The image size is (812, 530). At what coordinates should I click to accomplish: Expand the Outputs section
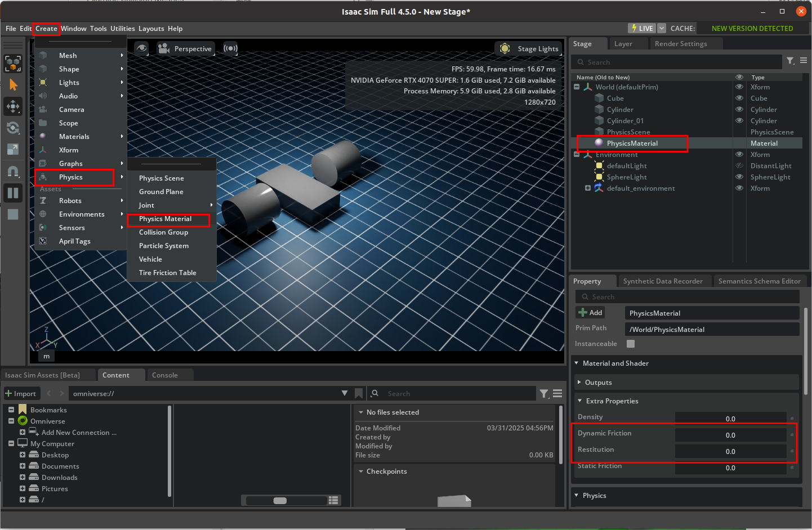tap(579, 382)
